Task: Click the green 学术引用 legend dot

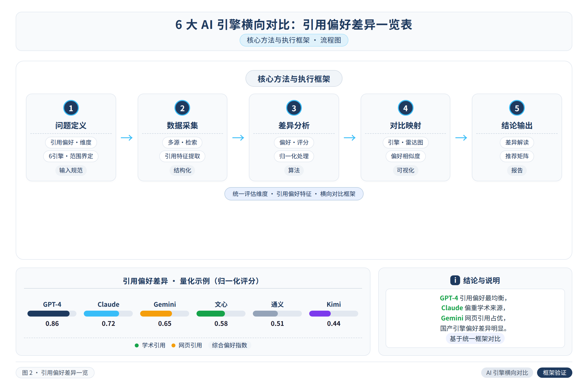Action: [x=137, y=345]
